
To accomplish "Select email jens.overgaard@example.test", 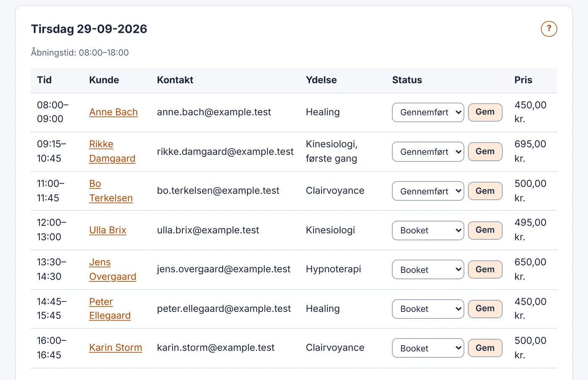I will 223,269.
